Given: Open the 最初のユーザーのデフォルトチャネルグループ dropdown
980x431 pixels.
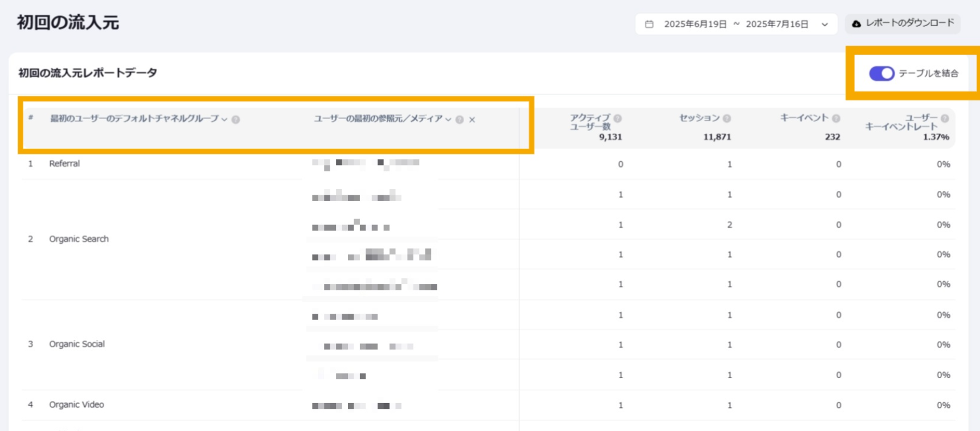Looking at the screenshot, I should click(224, 120).
